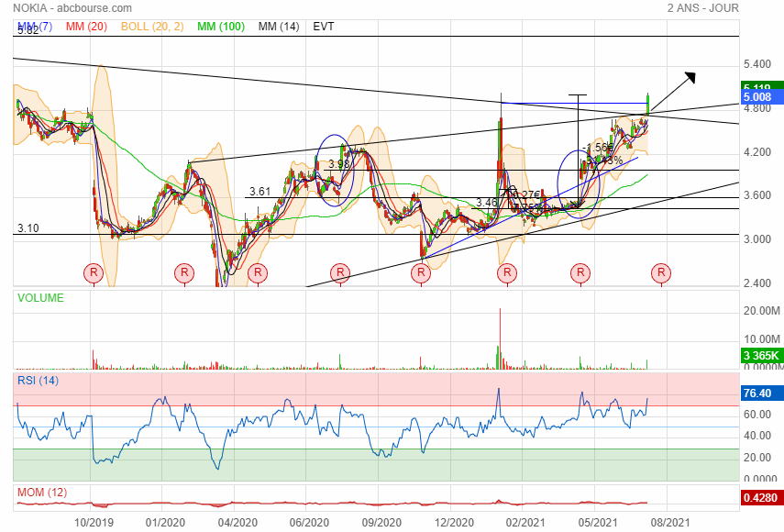Viewport: 784px width, 532px height.
Task: Click the red 0.4280 momentum value tag
Action: click(761, 497)
